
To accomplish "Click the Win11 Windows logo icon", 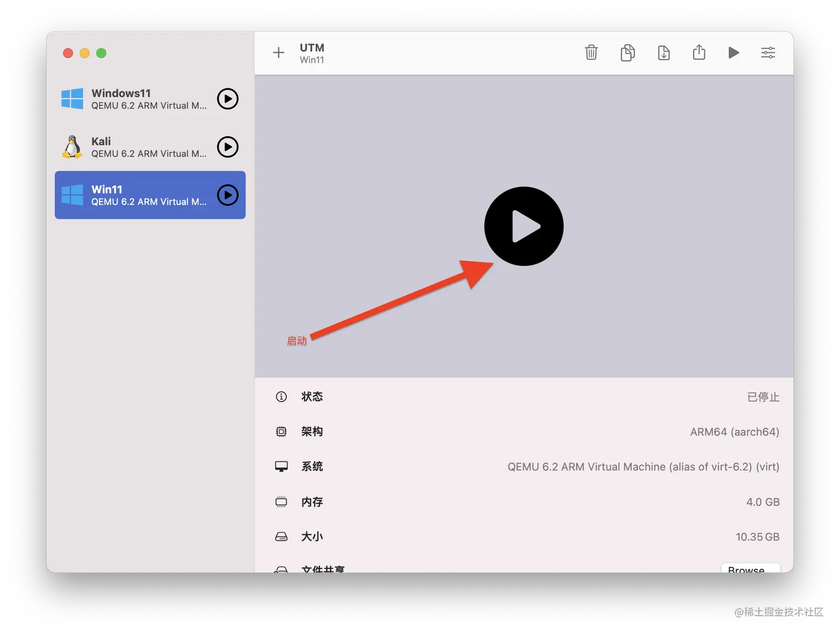I will tap(72, 195).
